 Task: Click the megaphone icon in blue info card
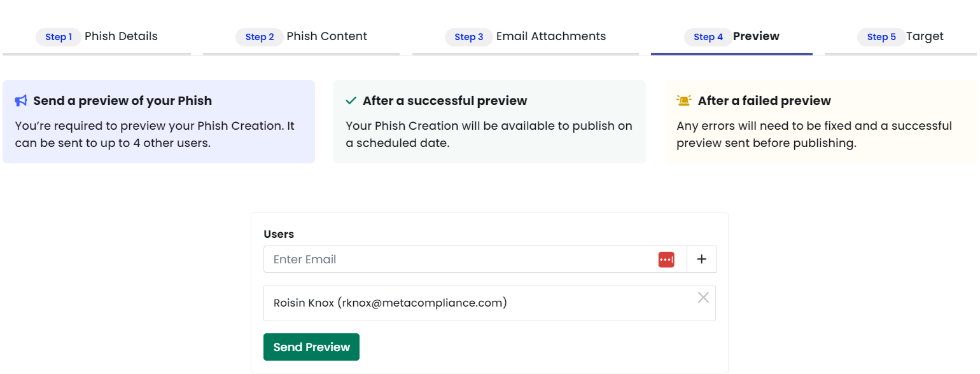coord(21,100)
